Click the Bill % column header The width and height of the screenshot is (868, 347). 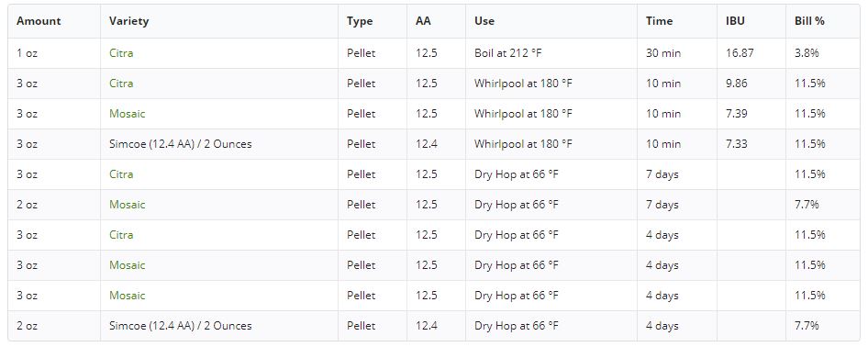pos(809,21)
